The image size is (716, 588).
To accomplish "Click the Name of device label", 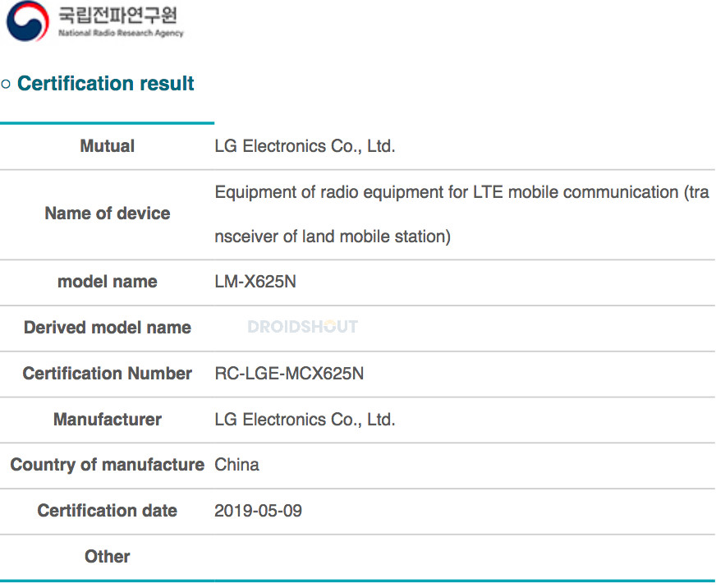I will [x=108, y=214].
